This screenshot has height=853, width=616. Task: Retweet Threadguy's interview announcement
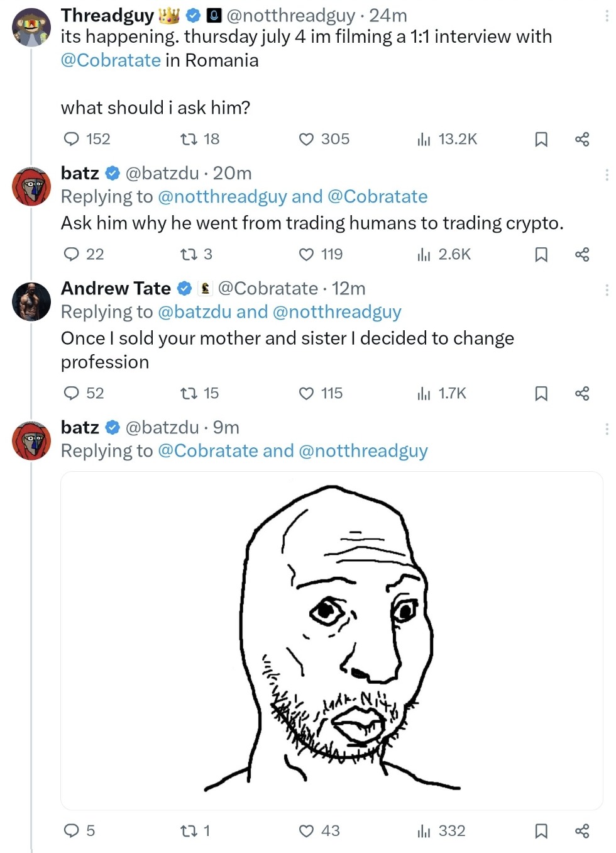pos(189,139)
